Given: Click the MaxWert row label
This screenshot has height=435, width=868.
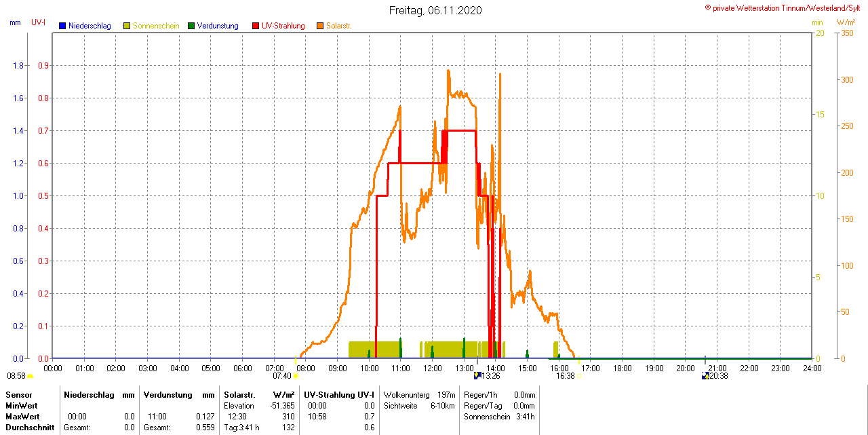Looking at the screenshot, I should tap(22, 416).
